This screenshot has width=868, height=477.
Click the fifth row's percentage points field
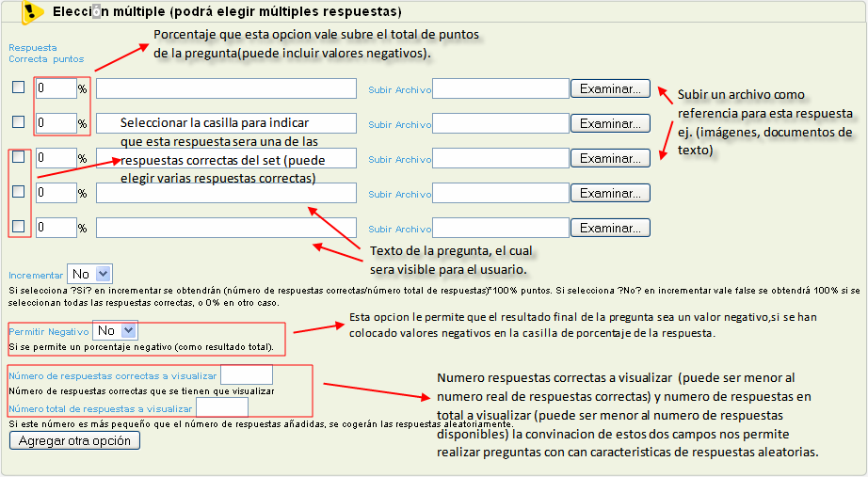(56, 228)
